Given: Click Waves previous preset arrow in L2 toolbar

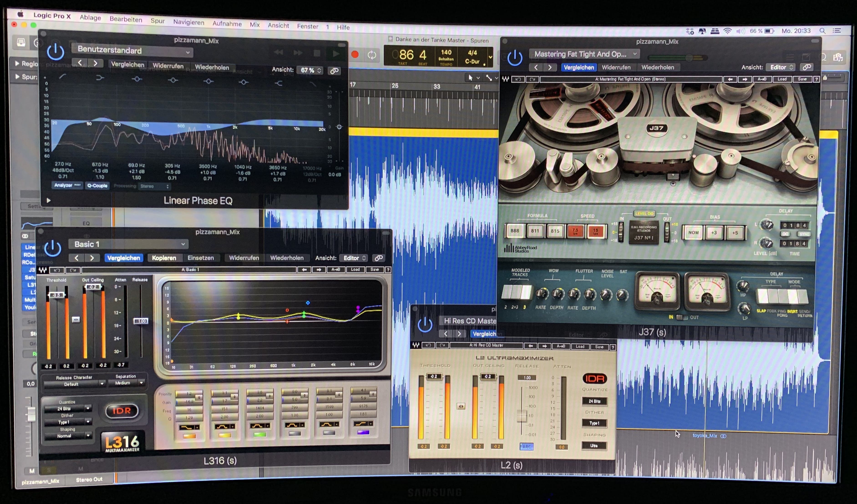Looking at the screenshot, I should click(530, 346).
